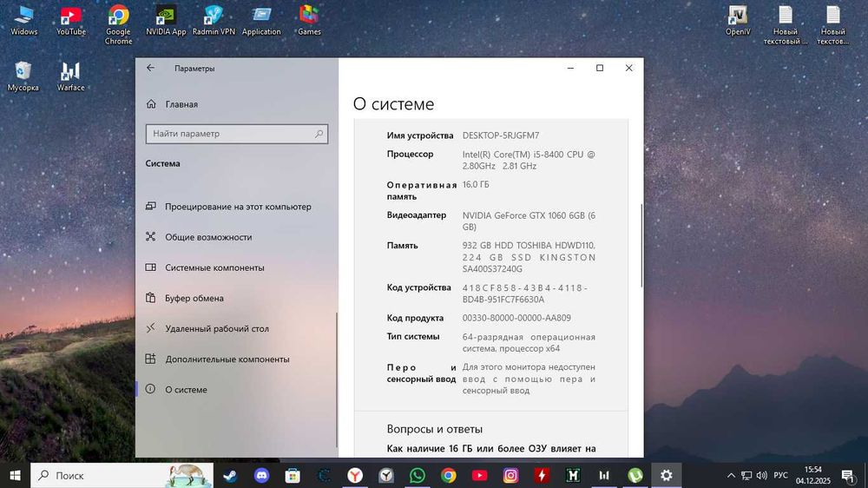Image resolution: width=868 pixels, height=488 pixels.
Task: Switch the РУС input language indicator
Action: coord(780,475)
